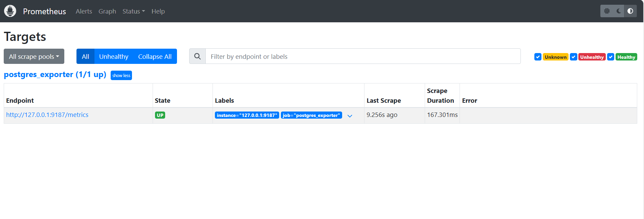Viewport: 644px width, 219px height.
Task: Go to Prometheus home via brand name
Action: (x=44, y=11)
